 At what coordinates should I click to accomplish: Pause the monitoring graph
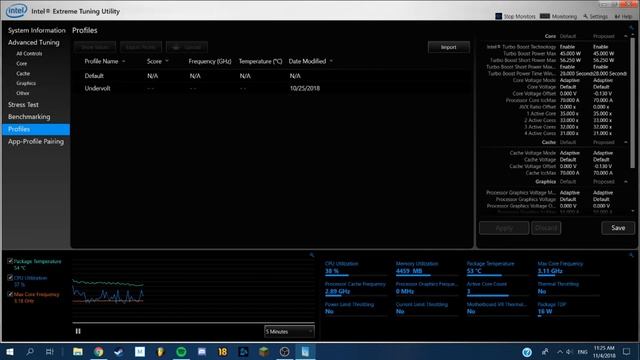click(x=78, y=331)
